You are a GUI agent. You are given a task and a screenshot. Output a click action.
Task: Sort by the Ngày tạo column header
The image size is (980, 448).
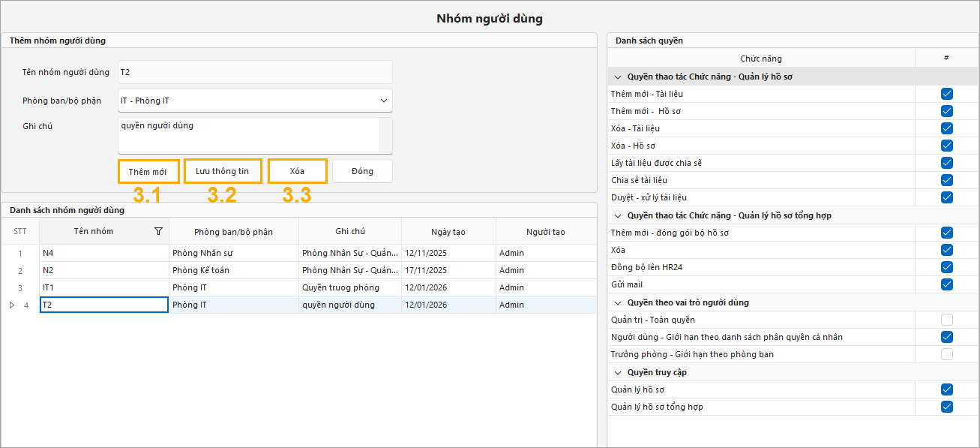[x=448, y=232]
